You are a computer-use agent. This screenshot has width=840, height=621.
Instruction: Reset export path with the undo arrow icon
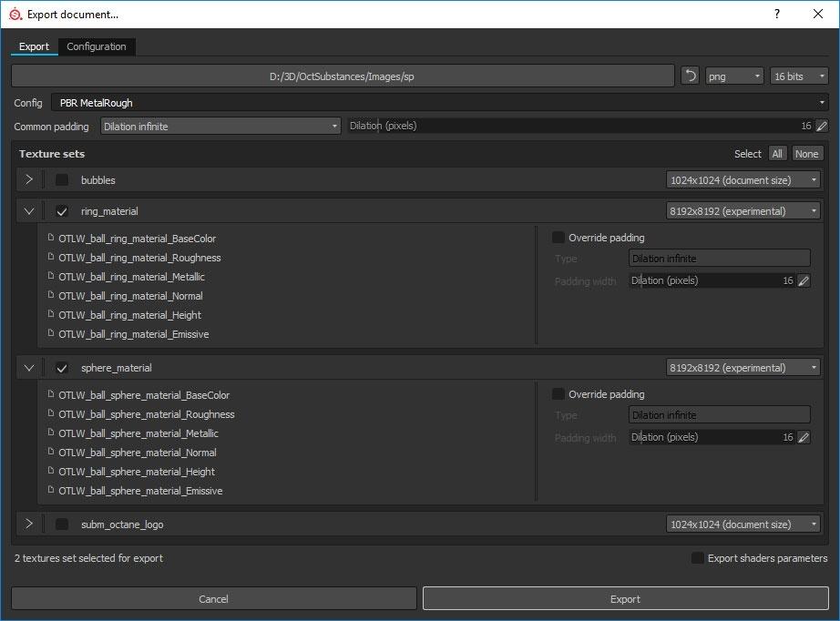(691, 76)
